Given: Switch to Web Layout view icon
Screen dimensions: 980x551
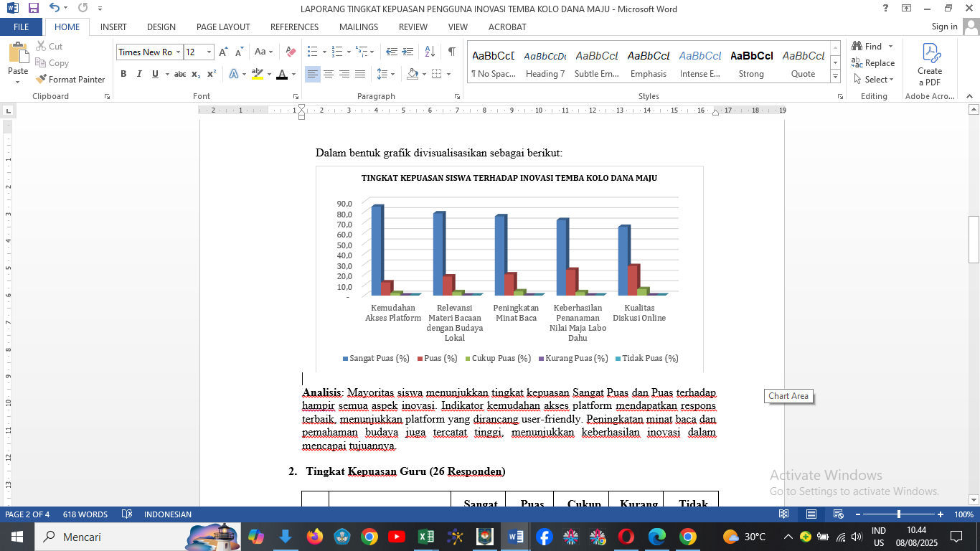Looking at the screenshot, I should point(838,514).
